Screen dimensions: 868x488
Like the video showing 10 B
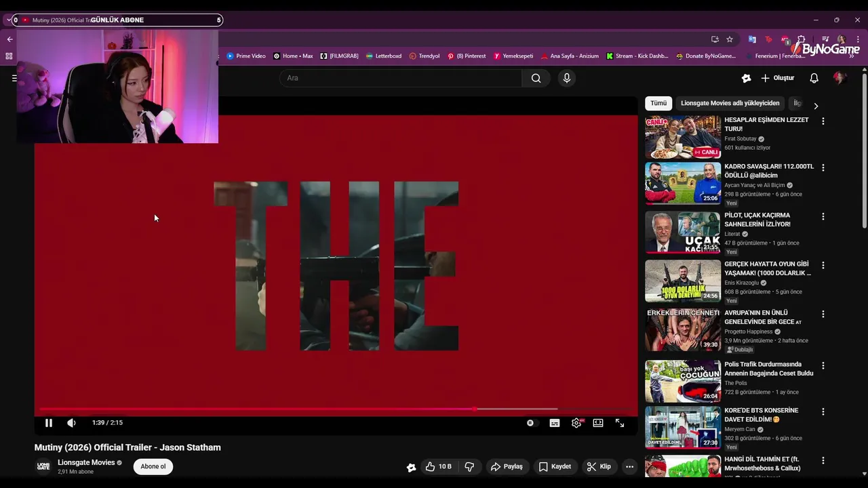point(438,466)
